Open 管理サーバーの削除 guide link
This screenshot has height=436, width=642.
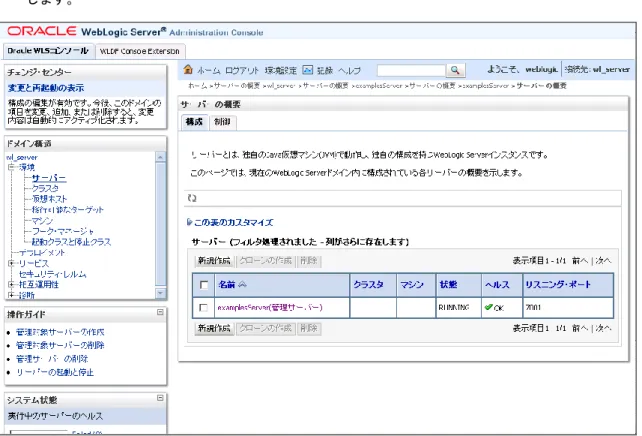click(52, 359)
